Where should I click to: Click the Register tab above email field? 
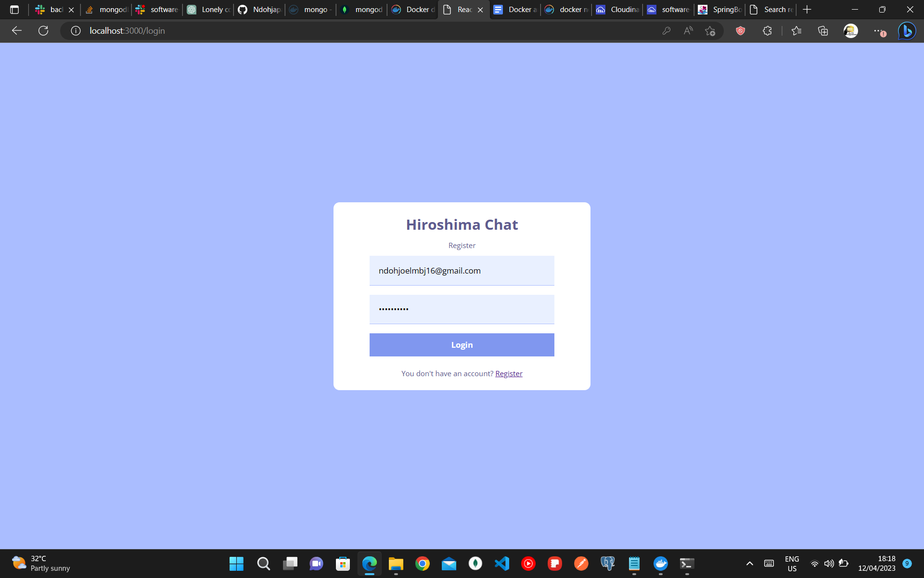pos(462,245)
